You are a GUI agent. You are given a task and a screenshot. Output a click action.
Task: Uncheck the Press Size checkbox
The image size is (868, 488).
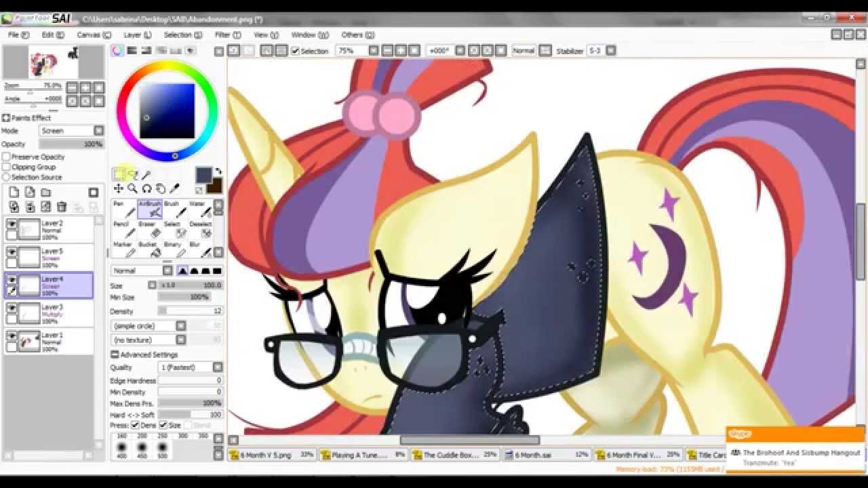click(x=163, y=425)
